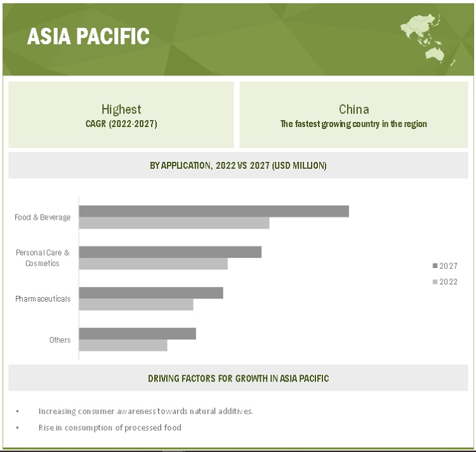Select the Food & Beverage 2027 bar
This screenshot has width=476, height=452.
(x=214, y=211)
